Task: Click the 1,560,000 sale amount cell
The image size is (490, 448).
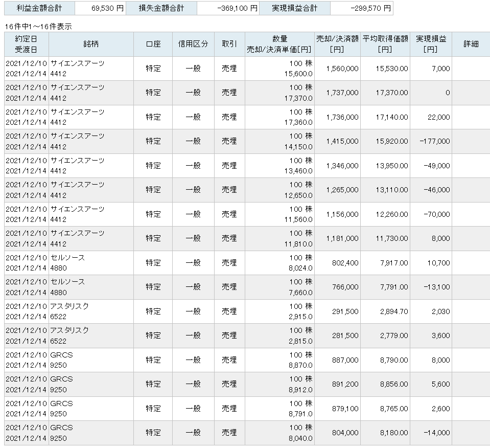Action: click(337, 69)
